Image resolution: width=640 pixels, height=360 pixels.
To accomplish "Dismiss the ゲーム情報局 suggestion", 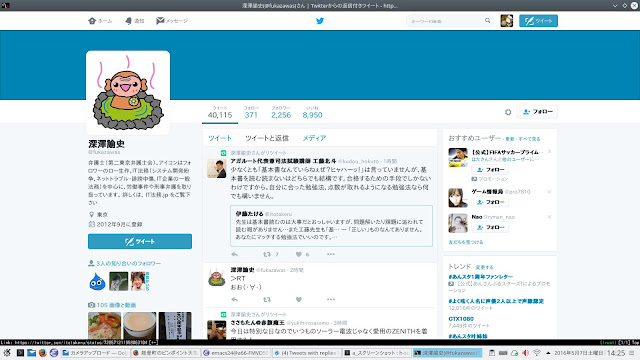I will (549, 191).
